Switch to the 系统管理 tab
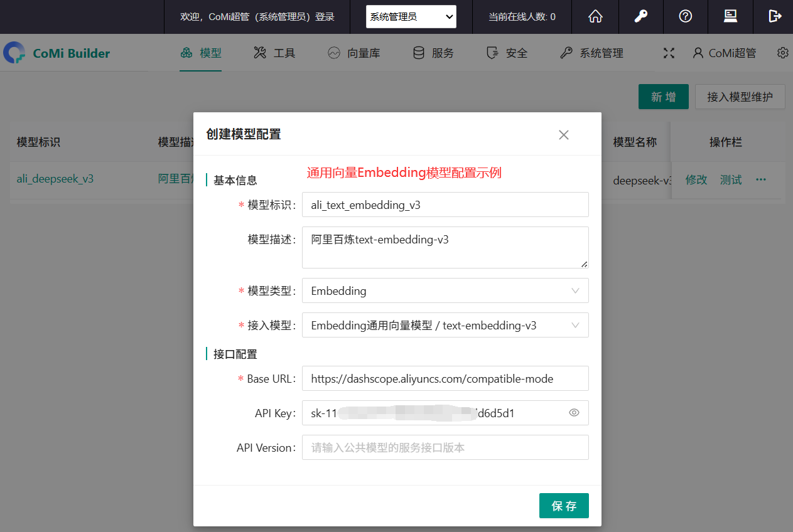This screenshot has width=793, height=532. 591,53
